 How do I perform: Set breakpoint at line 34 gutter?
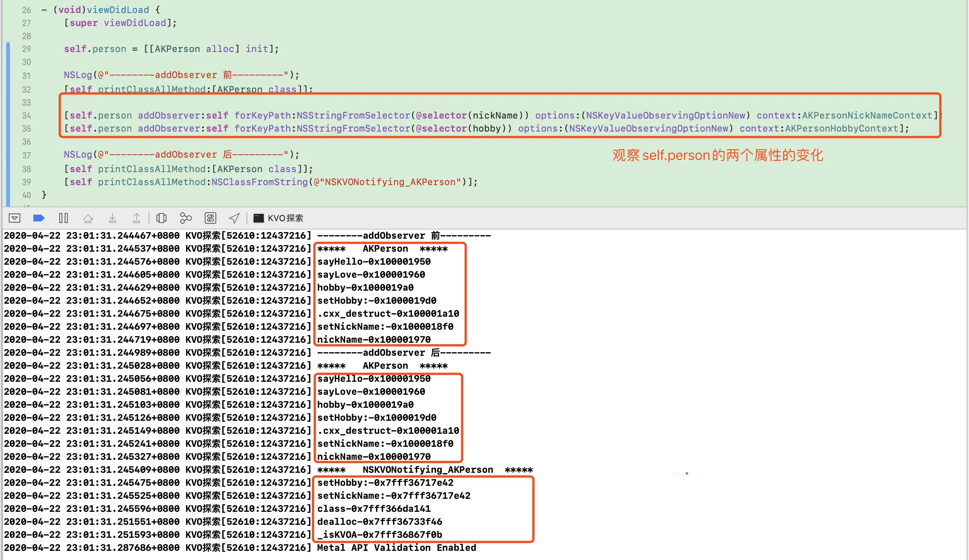coord(26,116)
